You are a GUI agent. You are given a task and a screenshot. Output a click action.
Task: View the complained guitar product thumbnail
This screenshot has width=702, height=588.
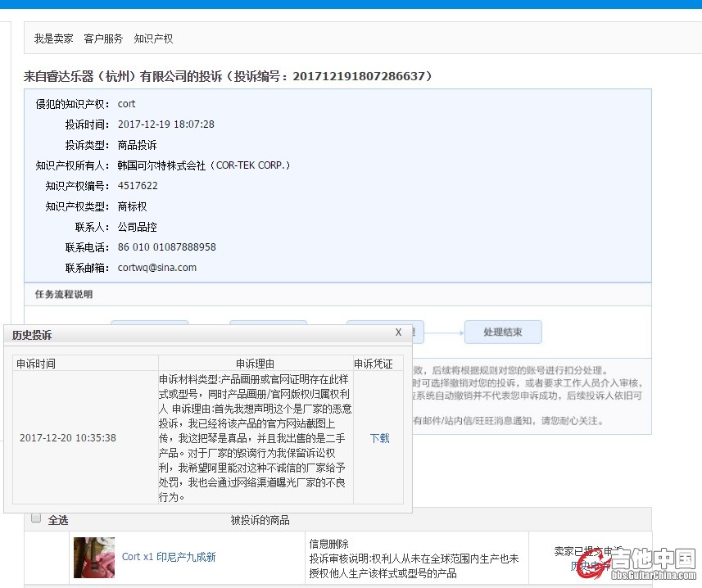coord(94,558)
